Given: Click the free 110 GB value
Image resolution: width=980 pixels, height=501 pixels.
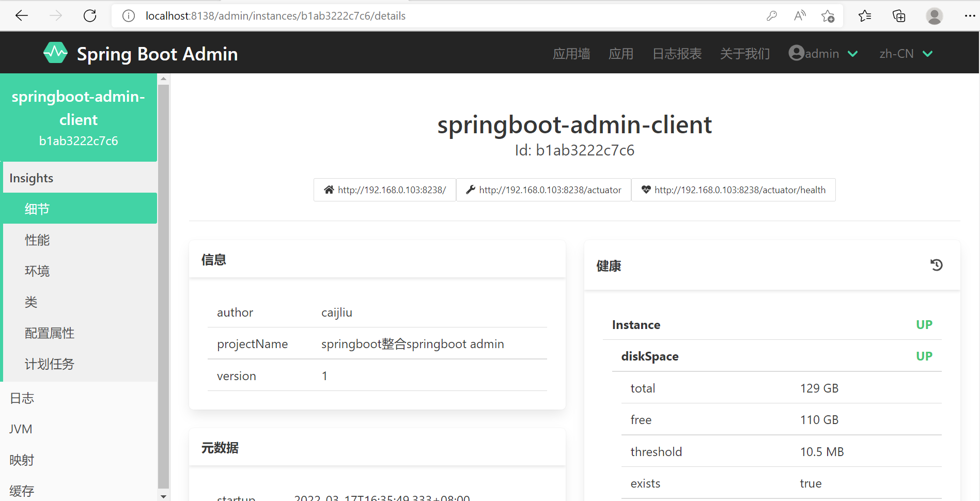Looking at the screenshot, I should (x=819, y=420).
